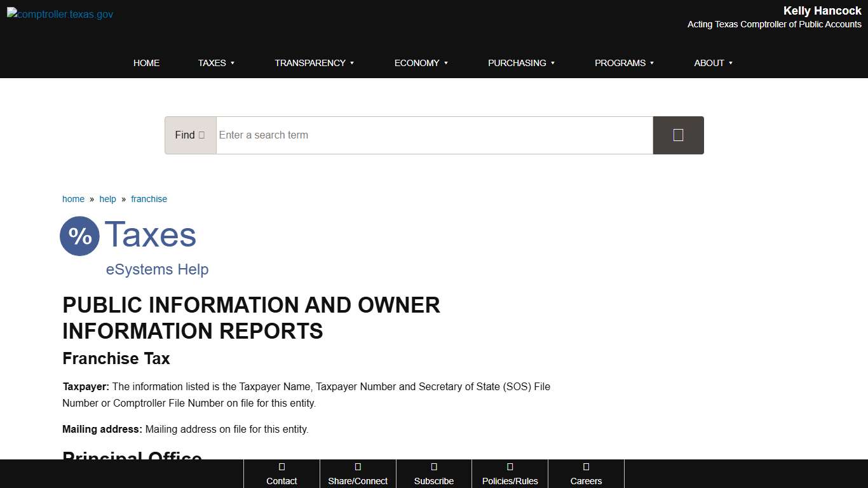This screenshot has height=488, width=868.
Task: Click the comptroller.texas.gov logo
Action: click(59, 14)
